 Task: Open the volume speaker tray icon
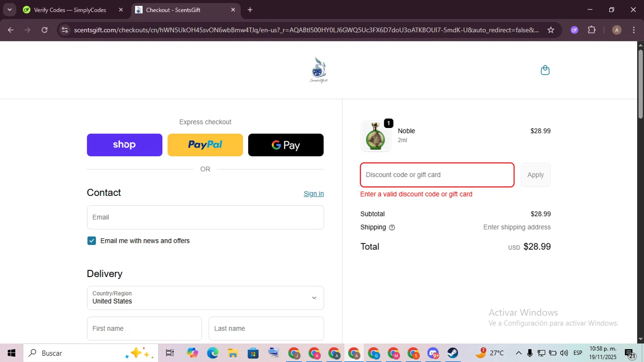click(x=564, y=353)
